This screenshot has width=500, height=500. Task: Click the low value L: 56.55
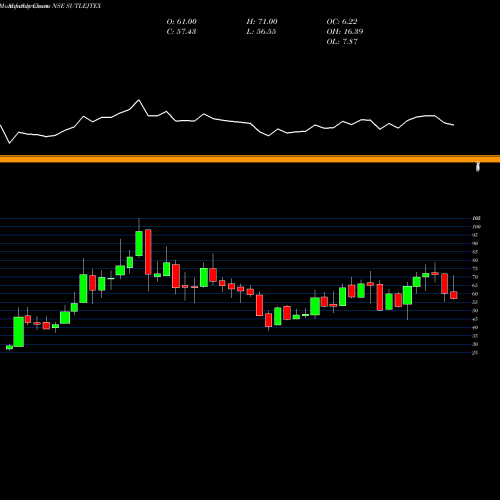[x=261, y=32]
